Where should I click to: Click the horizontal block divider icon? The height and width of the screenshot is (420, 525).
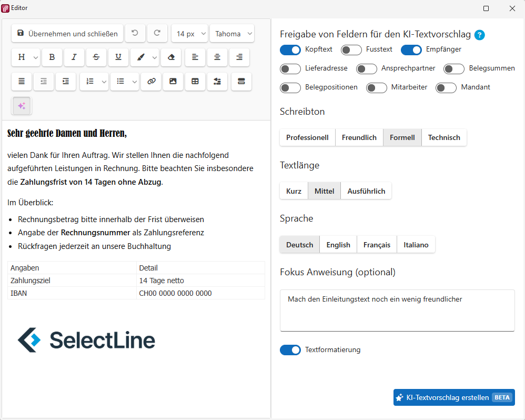coord(241,82)
